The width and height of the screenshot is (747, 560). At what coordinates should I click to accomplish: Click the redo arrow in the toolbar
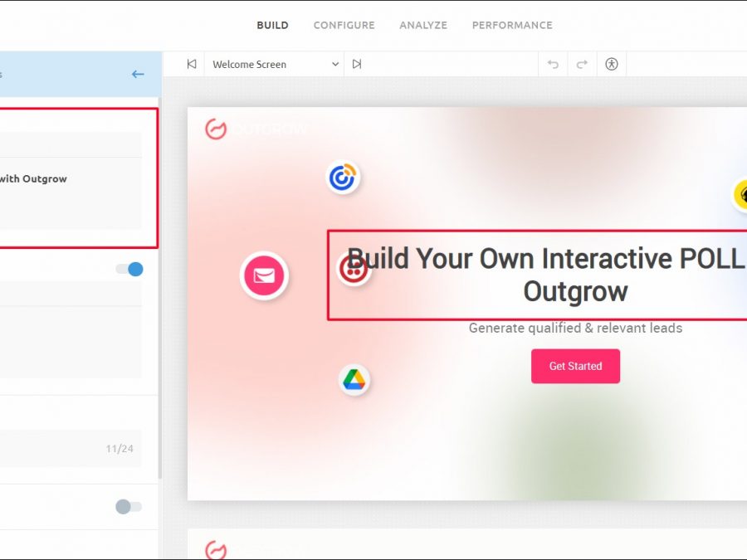pos(582,64)
